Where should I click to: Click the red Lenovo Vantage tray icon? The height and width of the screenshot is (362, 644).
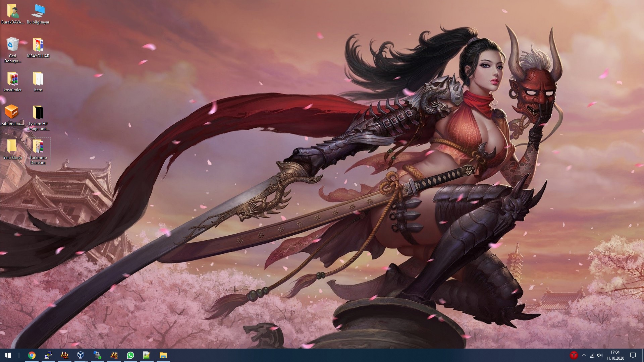tap(574, 355)
